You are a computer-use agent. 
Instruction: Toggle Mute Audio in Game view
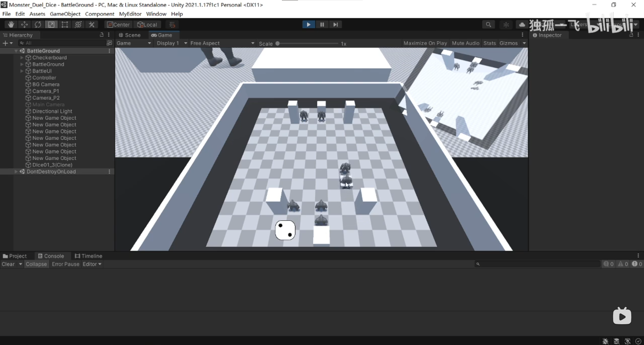point(465,43)
